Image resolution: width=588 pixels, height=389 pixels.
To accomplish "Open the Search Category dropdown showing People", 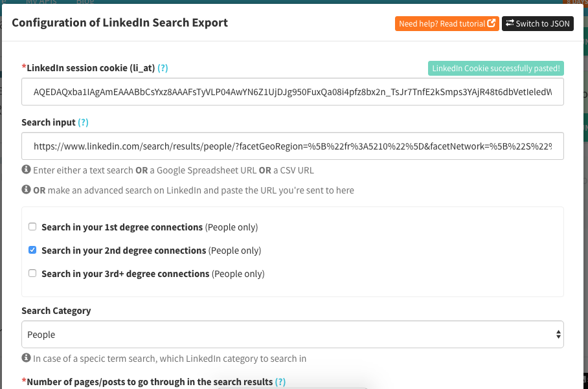I will (292, 335).
